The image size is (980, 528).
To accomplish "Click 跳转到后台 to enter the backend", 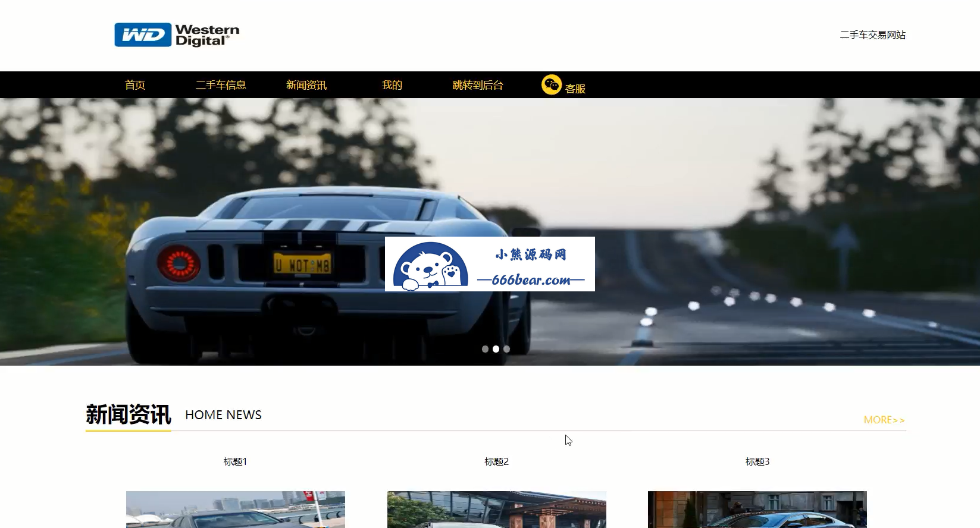I will point(478,85).
